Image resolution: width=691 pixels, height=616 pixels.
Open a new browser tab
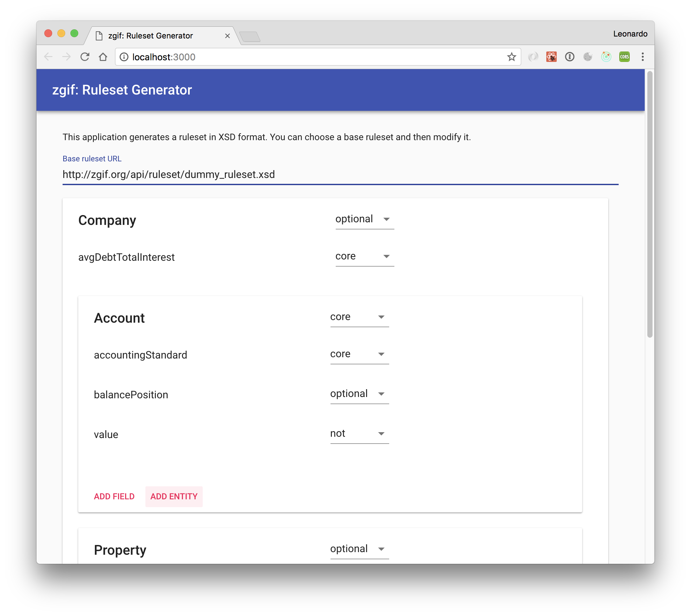click(x=250, y=36)
